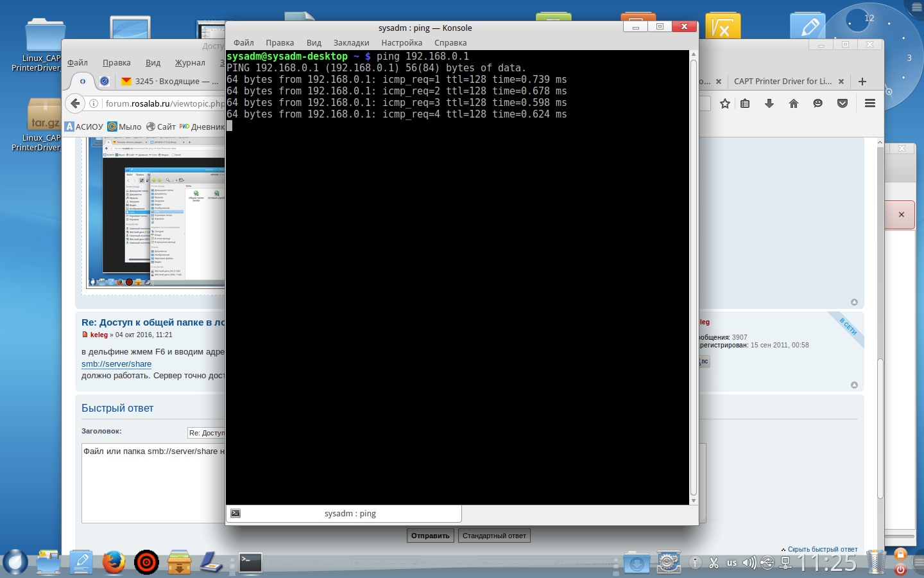
Task: Show Firefox bookmarks list
Action: [x=745, y=103]
